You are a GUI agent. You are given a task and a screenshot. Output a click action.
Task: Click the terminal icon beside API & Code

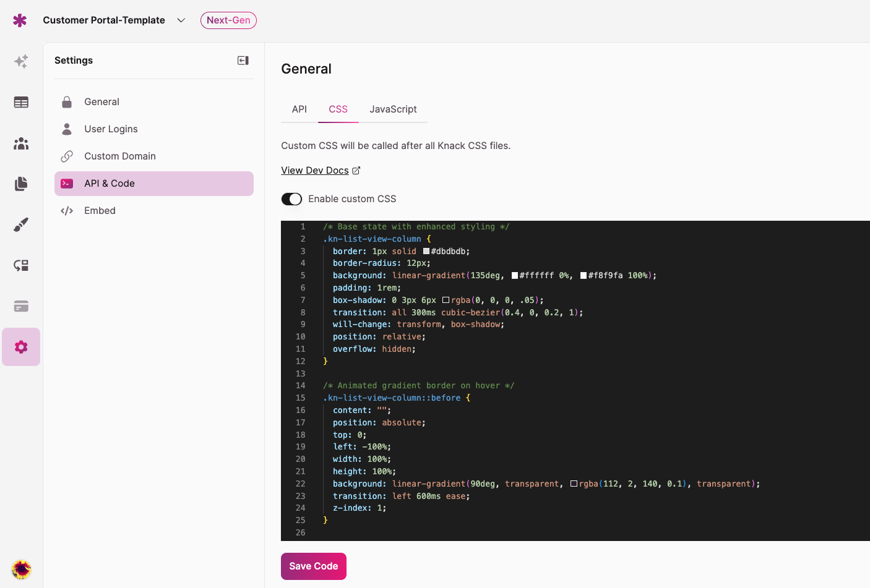pos(67,184)
